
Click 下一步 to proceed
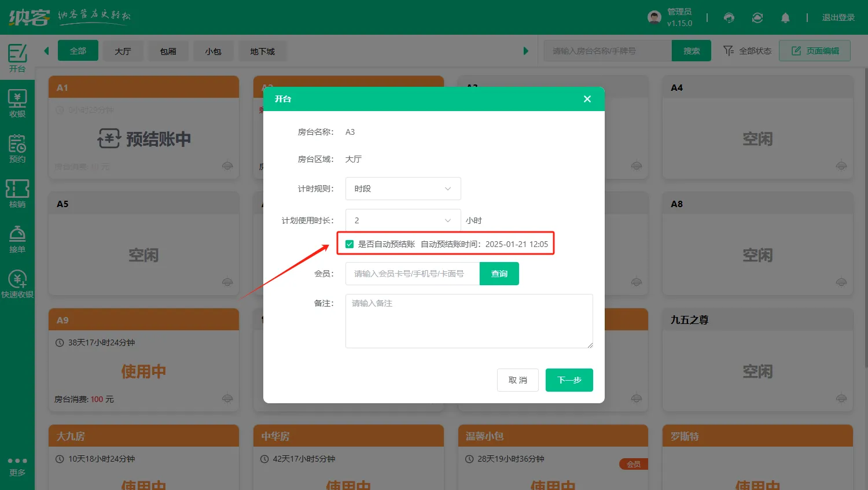(x=569, y=380)
